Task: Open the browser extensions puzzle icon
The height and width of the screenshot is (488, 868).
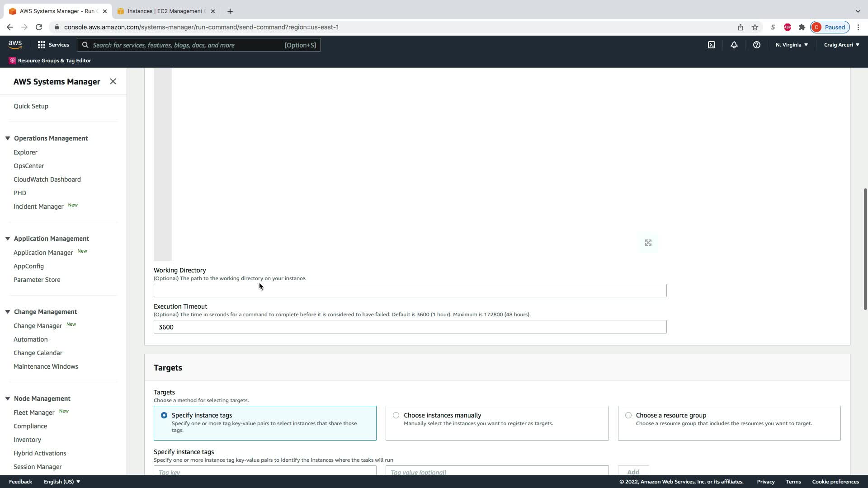Action: coord(802,27)
